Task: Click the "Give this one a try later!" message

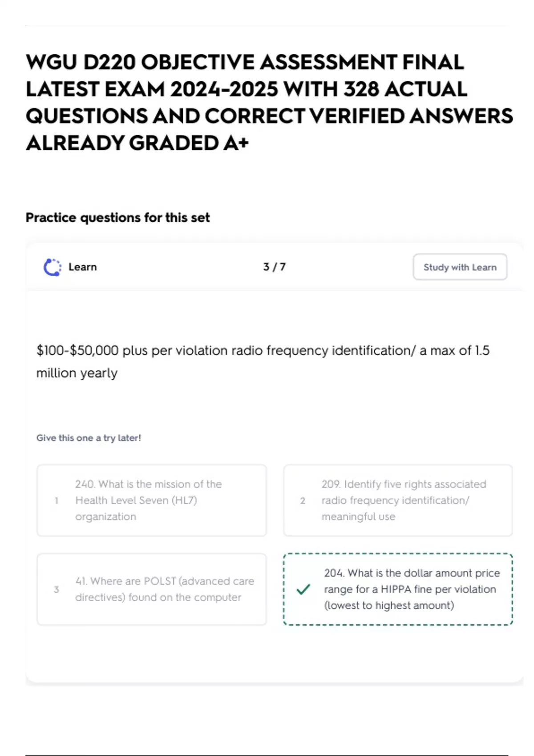Action: 89,438
